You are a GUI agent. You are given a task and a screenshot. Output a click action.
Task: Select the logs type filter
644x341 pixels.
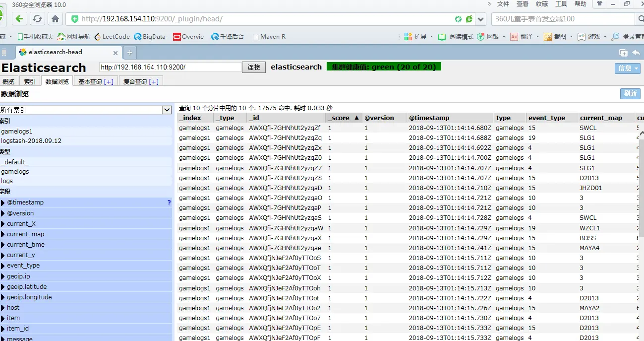pos(86,181)
